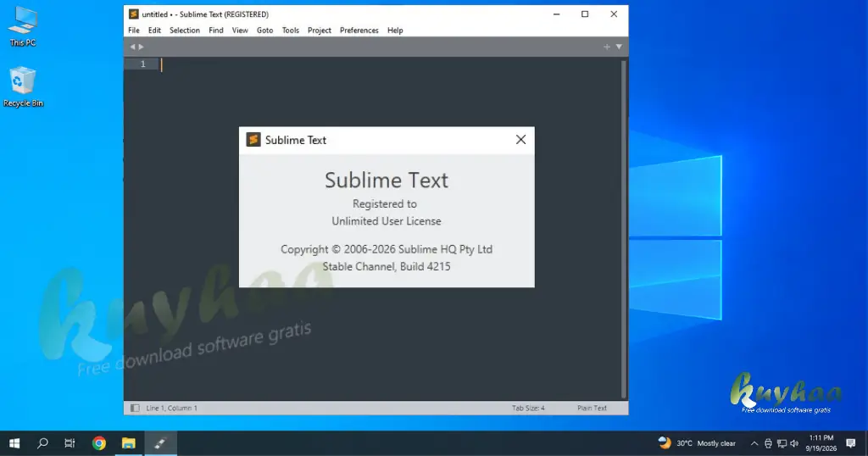
Task: Open the Project menu
Action: [x=320, y=31]
